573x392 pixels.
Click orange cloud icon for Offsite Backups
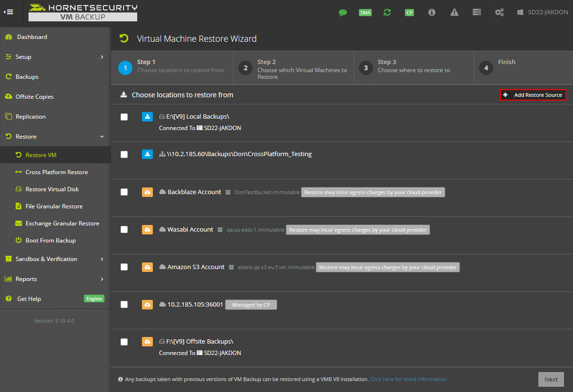[x=147, y=342]
